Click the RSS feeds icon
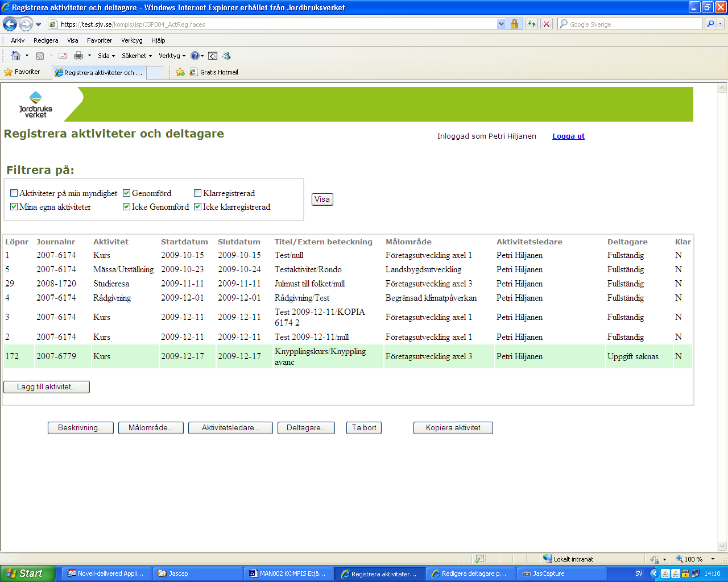The image size is (728, 582). (40, 56)
